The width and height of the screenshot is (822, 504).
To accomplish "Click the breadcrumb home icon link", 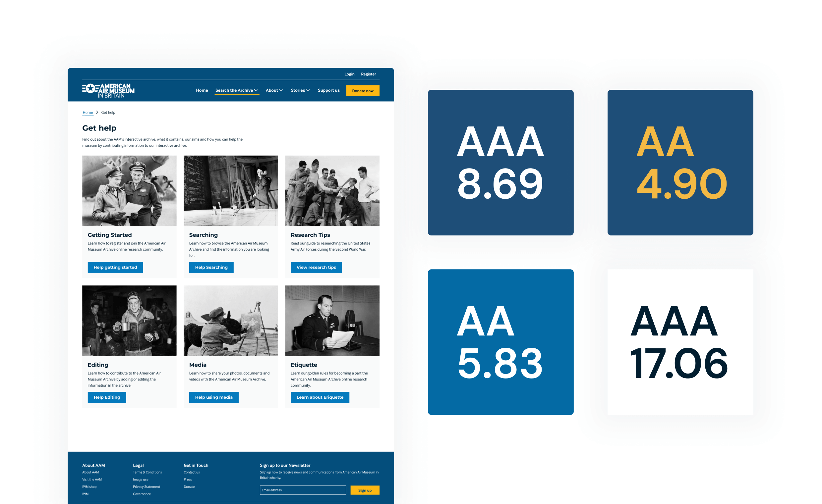I will pyautogui.click(x=88, y=112).
